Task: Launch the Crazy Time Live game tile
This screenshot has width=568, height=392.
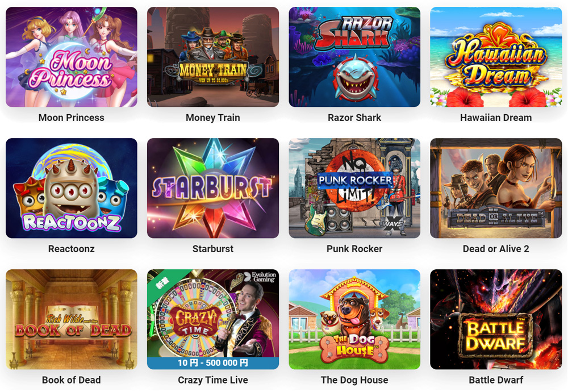Action: [213, 319]
